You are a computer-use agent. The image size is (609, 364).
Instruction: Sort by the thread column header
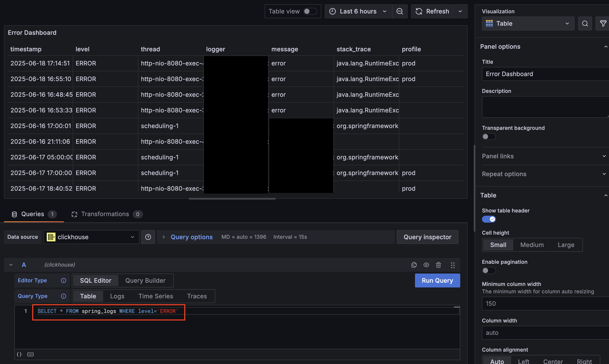tap(150, 49)
